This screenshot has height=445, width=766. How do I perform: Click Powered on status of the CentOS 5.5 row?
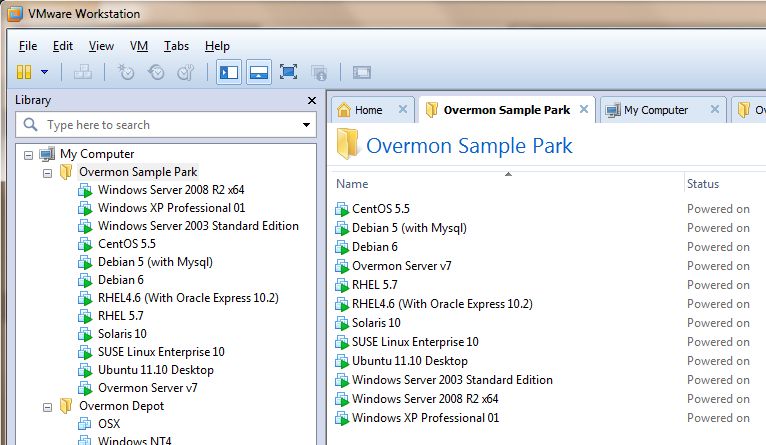pyautogui.click(x=718, y=209)
